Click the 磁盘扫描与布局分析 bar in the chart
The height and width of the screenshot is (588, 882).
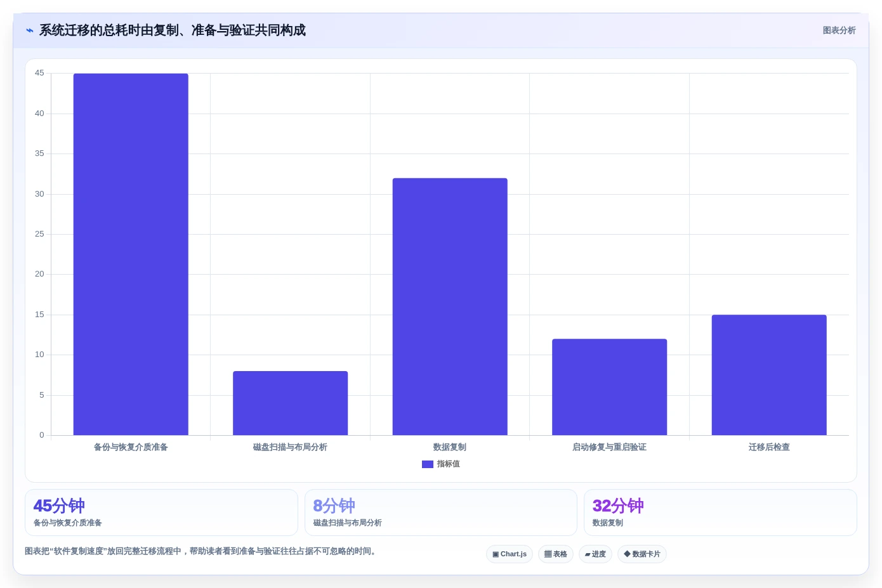pyautogui.click(x=291, y=403)
